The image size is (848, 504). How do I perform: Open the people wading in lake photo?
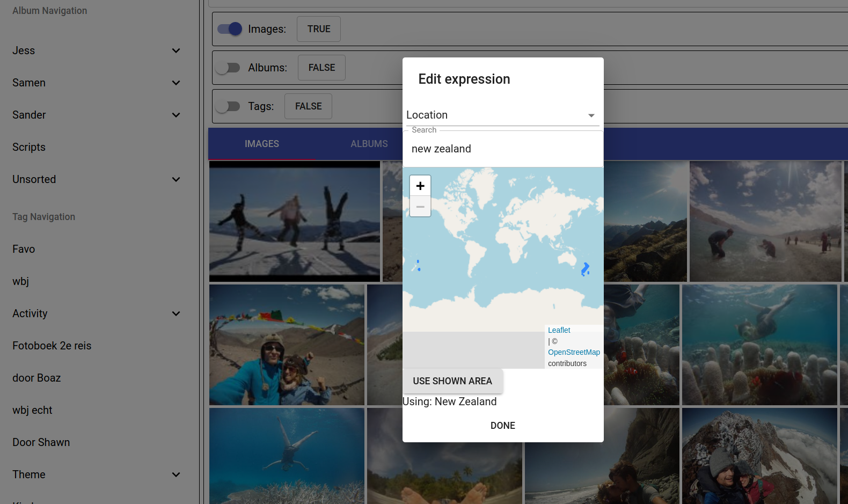(765, 221)
